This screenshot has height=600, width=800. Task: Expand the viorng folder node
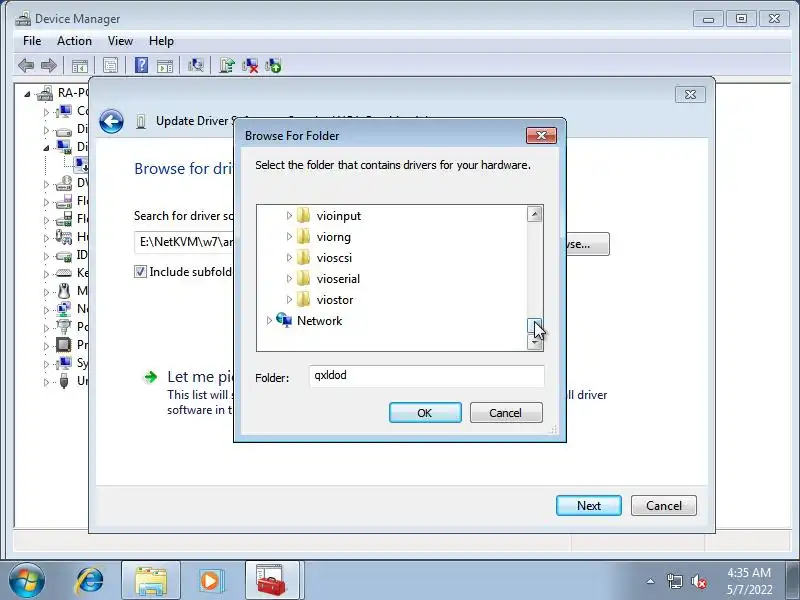pos(289,237)
